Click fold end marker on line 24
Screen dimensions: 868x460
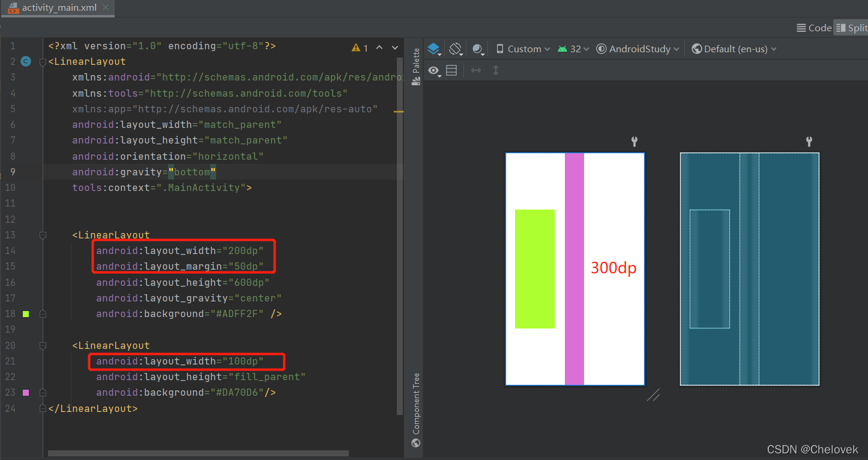tap(43, 408)
